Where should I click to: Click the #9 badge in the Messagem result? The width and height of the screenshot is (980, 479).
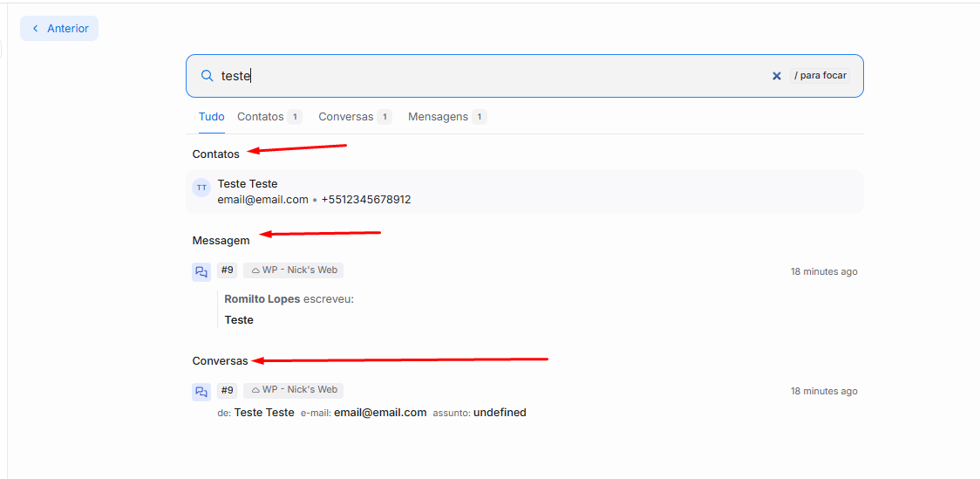pos(227,270)
